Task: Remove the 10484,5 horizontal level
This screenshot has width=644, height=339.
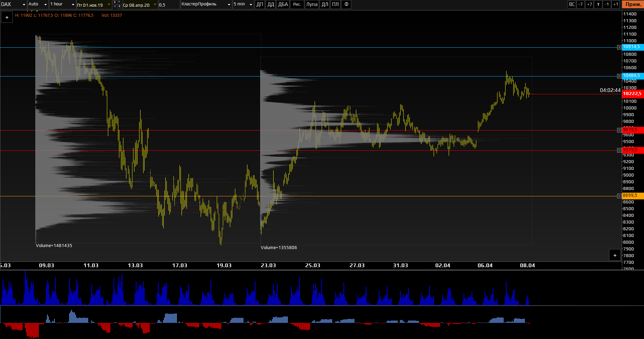Action: click(x=619, y=77)
